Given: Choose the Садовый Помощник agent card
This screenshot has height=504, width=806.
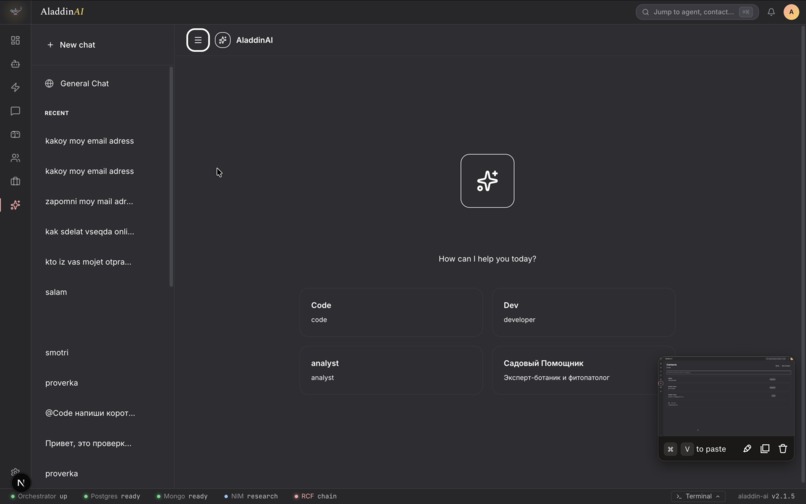Looking at the screenshot, I should tap(583, 370).
